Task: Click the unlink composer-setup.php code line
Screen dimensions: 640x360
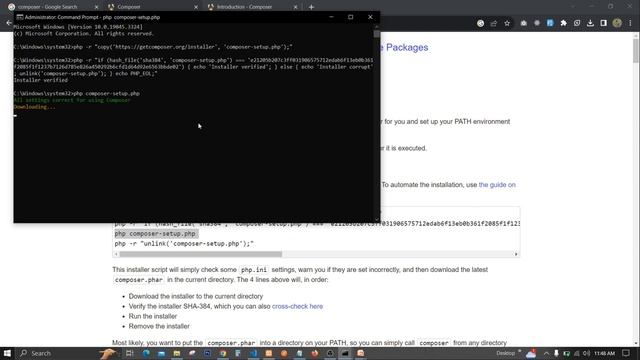Action: (x=184, y=244)
